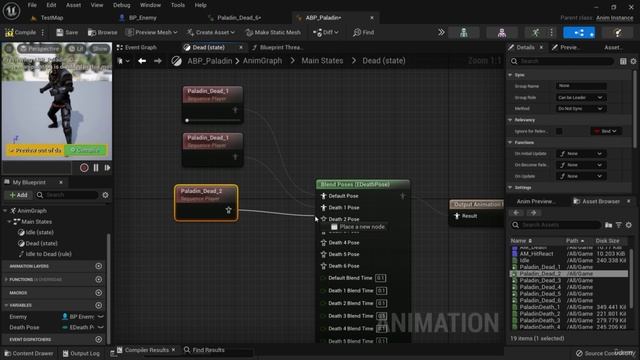The height and width of the screenshot is (360, 640).
Task: Switch to Skeletal Mesh mode icon
Action: click(x=502, y=33)
